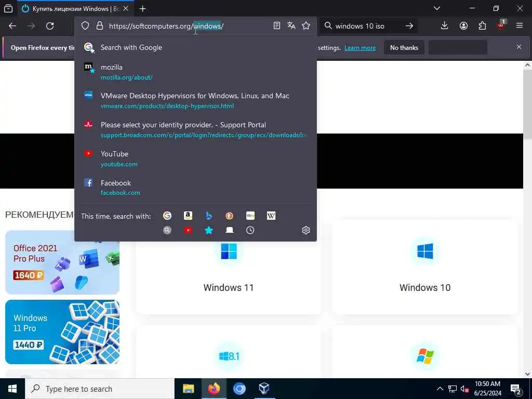Image resolution: width=532 pixels, height=399 pixels.
Task: Open the uBlock extension icon with badge
Action: [501, 25]
